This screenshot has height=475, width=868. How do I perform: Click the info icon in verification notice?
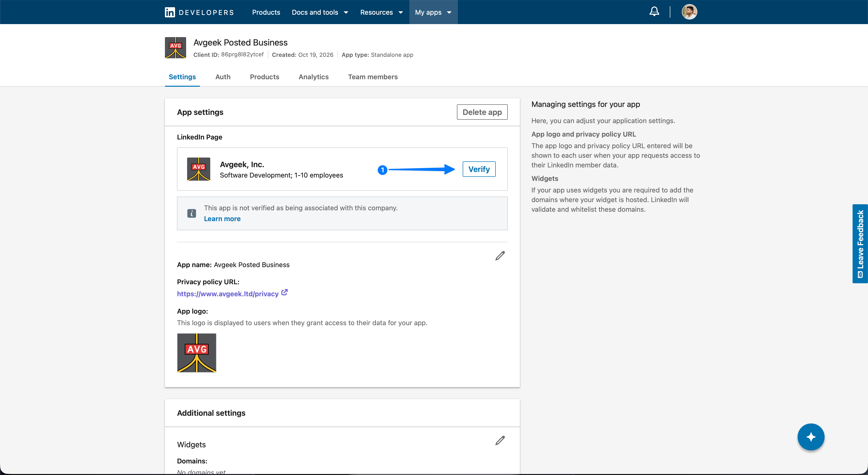tap(191, 213)
